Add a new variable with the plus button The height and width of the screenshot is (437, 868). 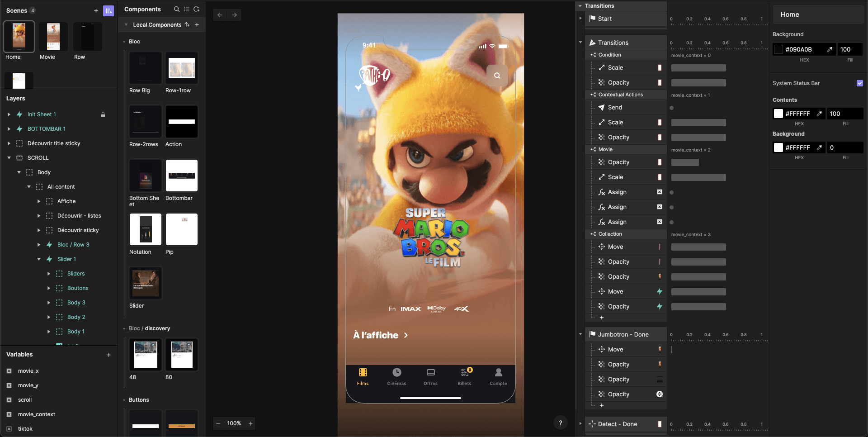tap(108, 355)
